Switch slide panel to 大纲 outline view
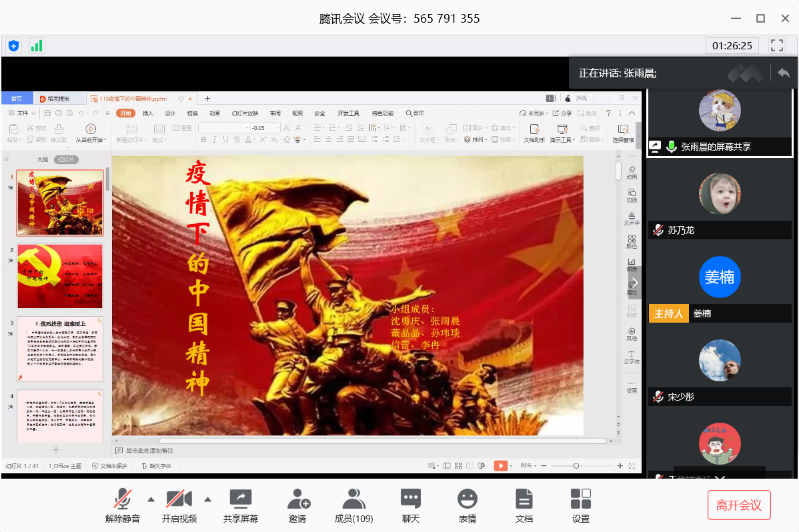This screenshot has width=799, height=532. click(x=42, y=159)
